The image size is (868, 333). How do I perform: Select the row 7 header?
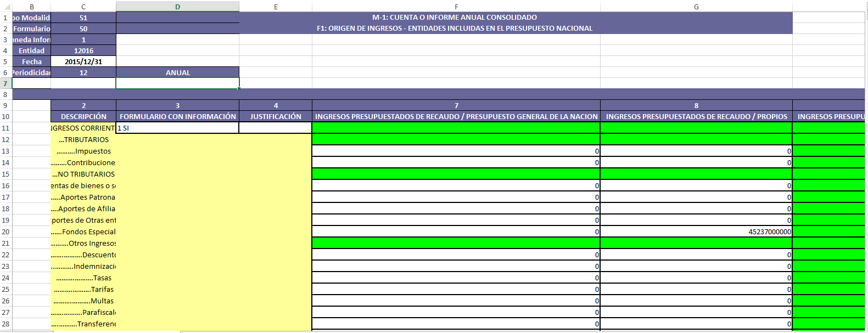5,83
